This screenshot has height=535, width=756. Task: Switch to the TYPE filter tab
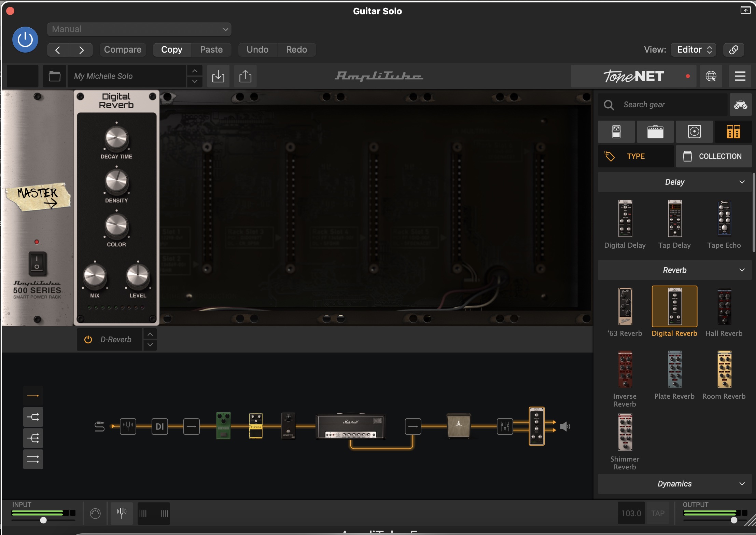pyautogui.click(x=636, y=156)
